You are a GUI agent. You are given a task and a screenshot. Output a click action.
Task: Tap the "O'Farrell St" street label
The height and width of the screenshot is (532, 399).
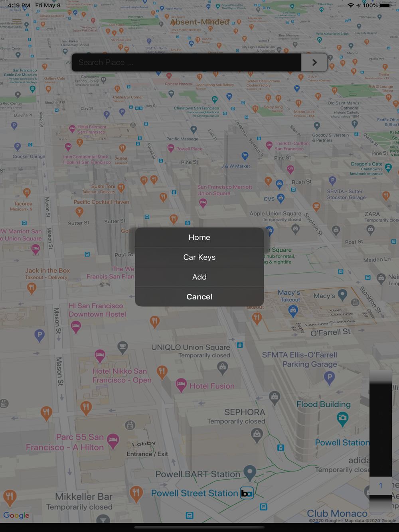pos(330,332)
